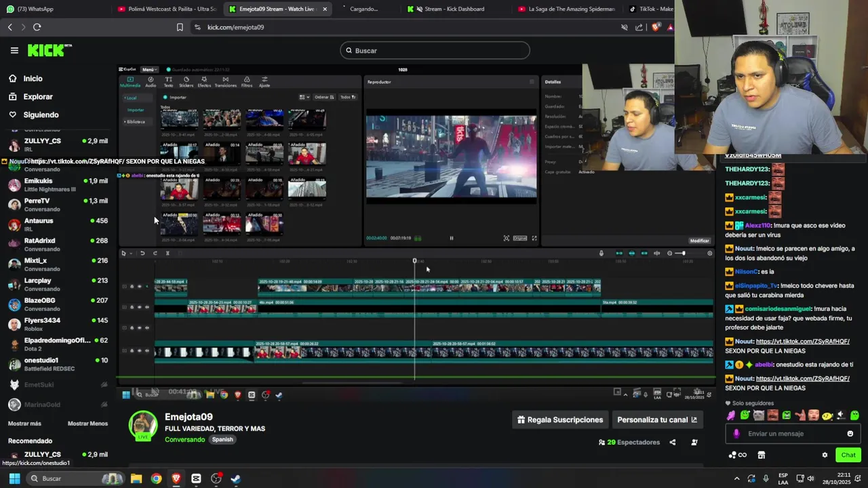Image resolution: width=868 pixels, height=488 pixels.
Task: Click Personaliza tu canal button
Action: click(656, 420)
